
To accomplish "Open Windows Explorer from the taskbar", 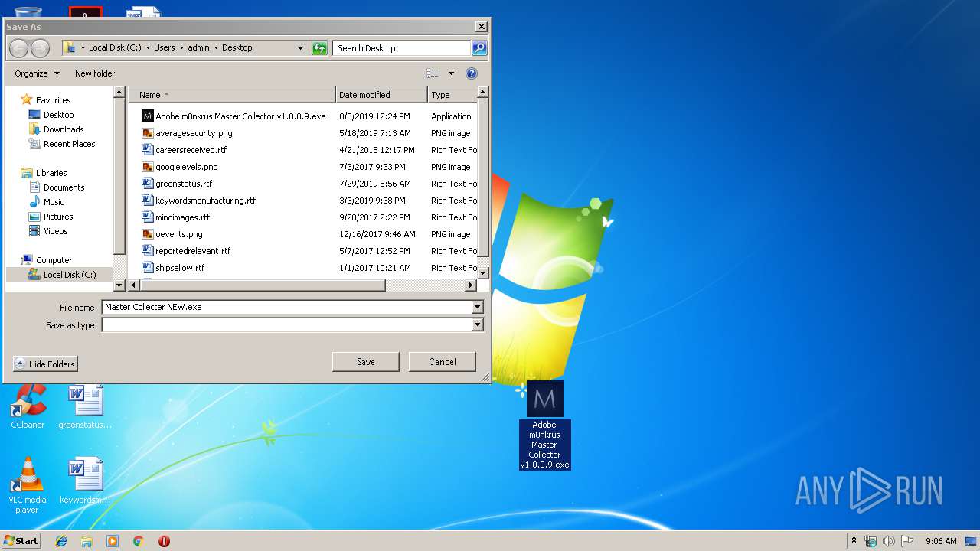I will [87, 541].
